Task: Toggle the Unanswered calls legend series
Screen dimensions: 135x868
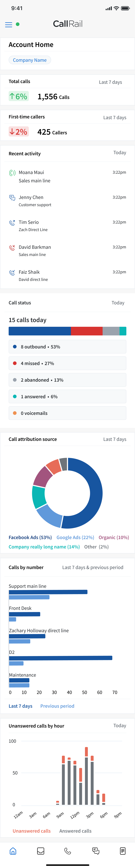Action: [31, 831]
